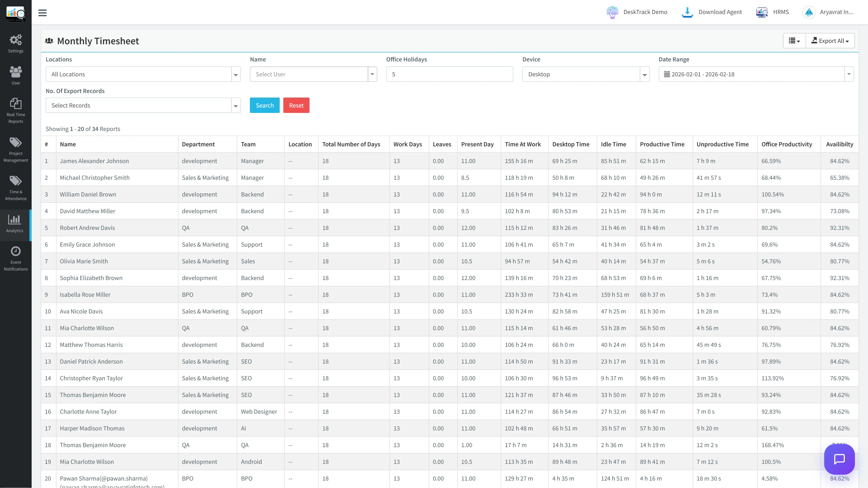The height and width of the screenshot is (488, 868).
Task: Open the Aryavrat In... account menu
Action: (x=836, y=12)
